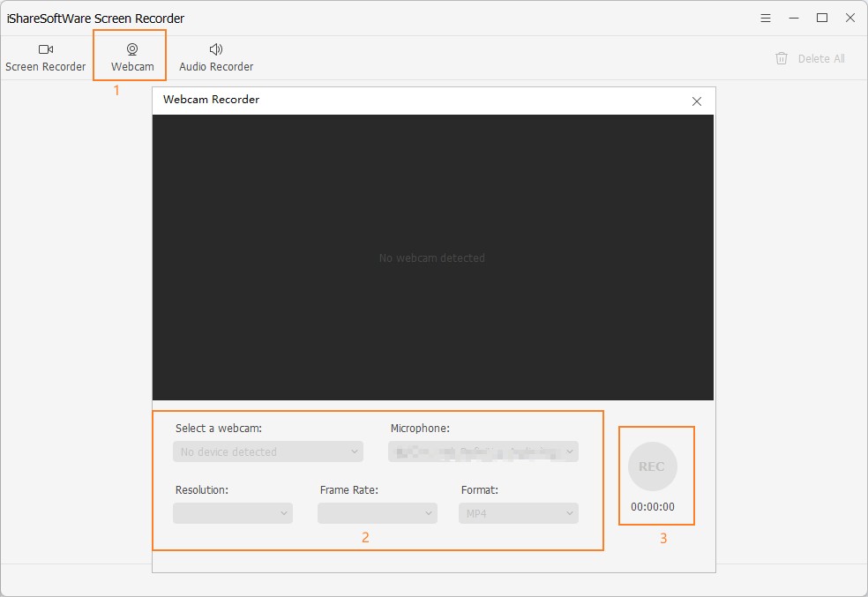This screenshot has width=868, height=597.
Task: Click the Screen Recorder camcorder icon
Action: 46,49
